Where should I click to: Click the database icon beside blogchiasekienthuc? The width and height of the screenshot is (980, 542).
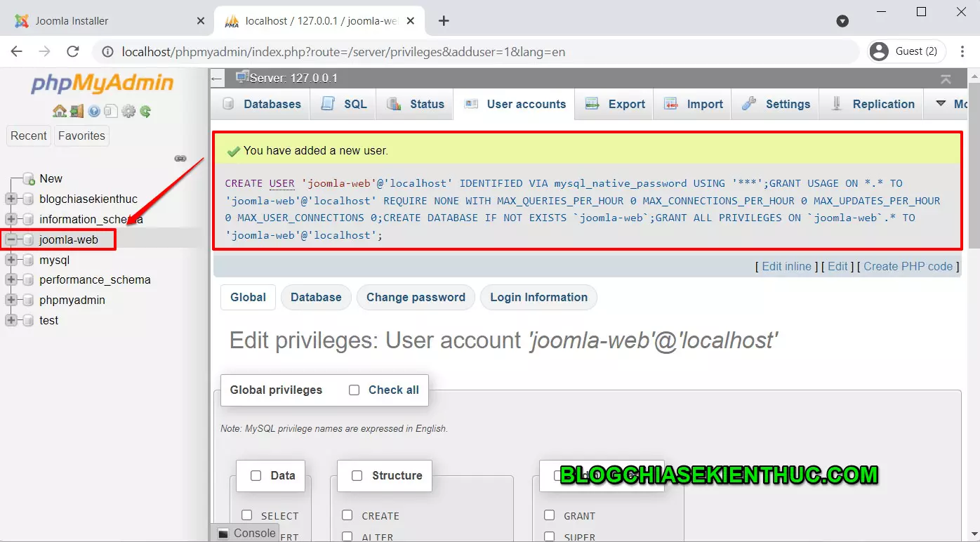pos(29,199)
